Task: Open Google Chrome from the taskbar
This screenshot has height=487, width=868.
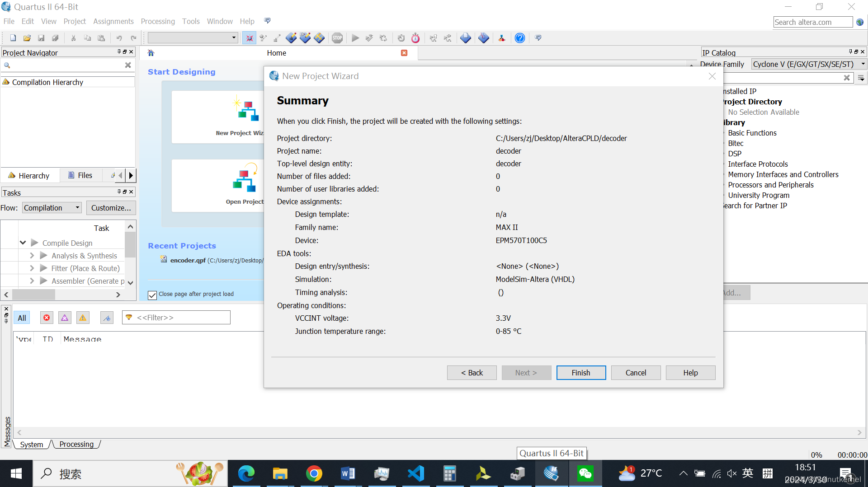Action: pyautogui.click(x=314, y=473)
